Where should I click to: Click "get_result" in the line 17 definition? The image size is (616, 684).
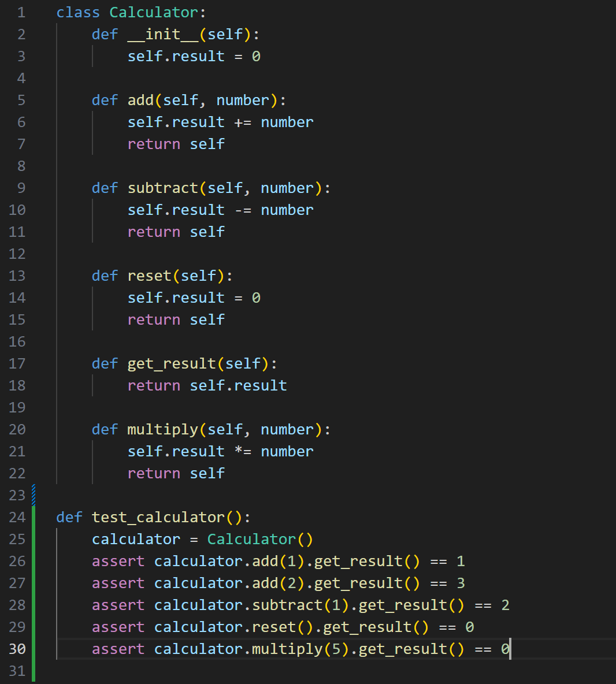click(172, 363)
